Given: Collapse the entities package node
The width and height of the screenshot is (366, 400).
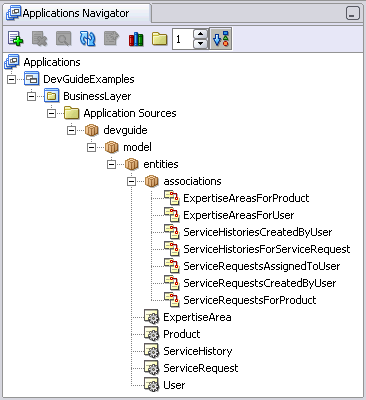Looking at the screenshot, I should pos(112,164).
